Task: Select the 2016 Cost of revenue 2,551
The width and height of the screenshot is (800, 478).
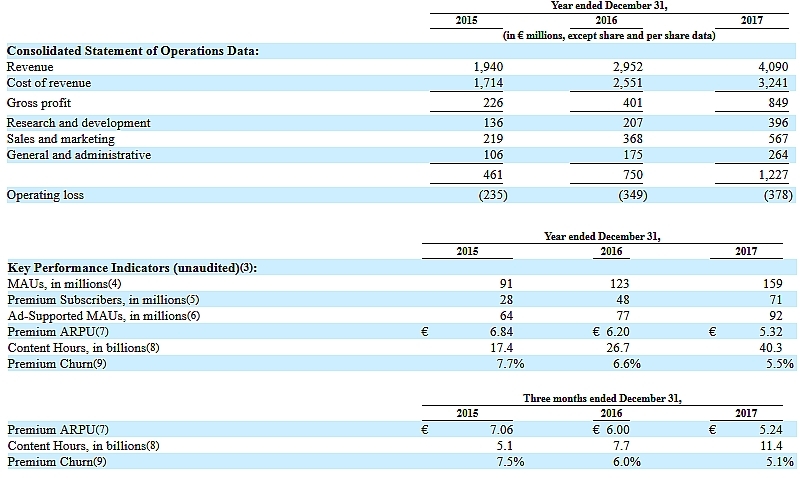Action: click(x=628, y=83)
